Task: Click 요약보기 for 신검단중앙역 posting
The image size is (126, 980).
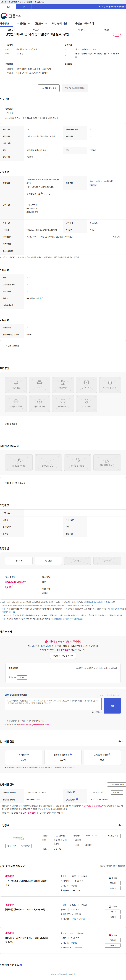Action: coord(113,883)
